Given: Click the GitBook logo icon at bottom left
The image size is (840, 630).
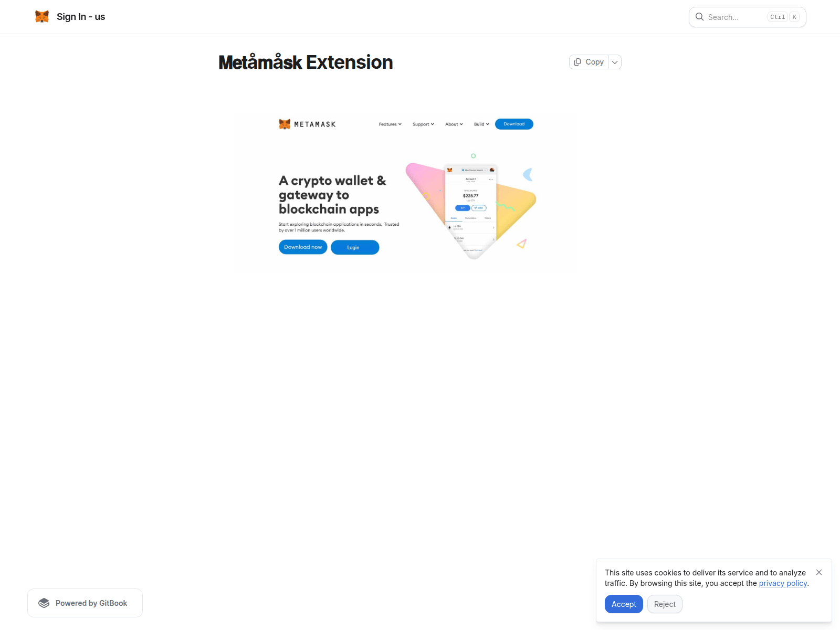Looking at the screenshot, I should (45, 603).
